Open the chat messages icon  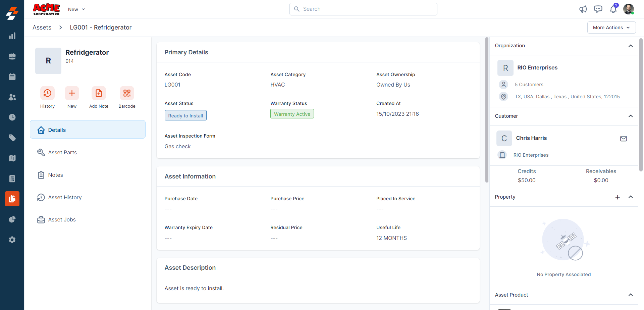click(598, 9)
